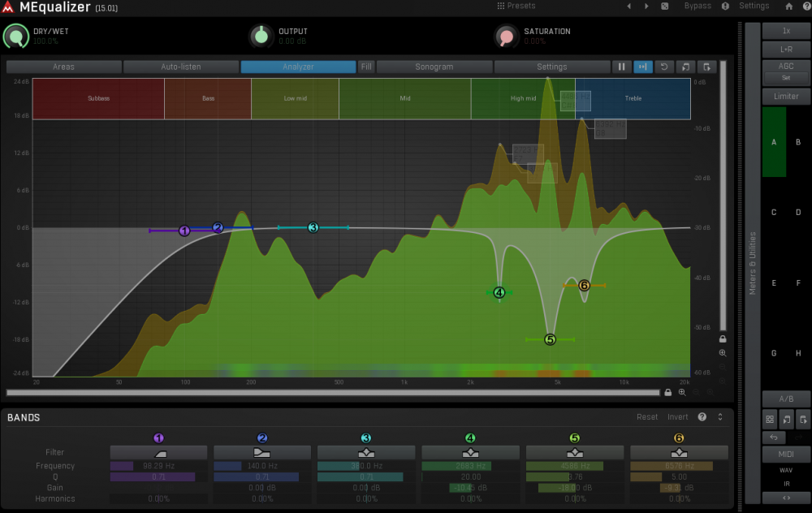Select band 1 node on the graph
The image size is (812, 513).
click(x=184, y=231)
